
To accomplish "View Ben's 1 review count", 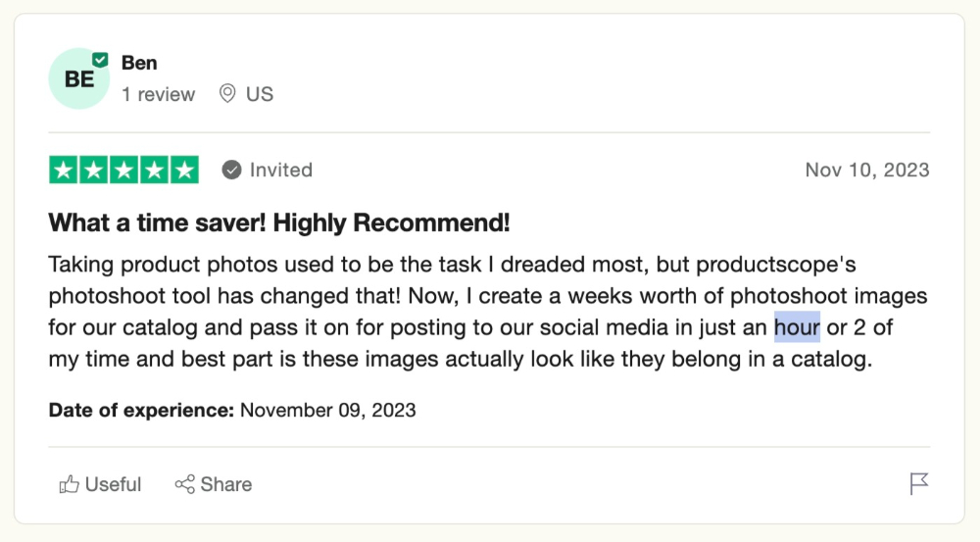I will [x=158, y=94].
